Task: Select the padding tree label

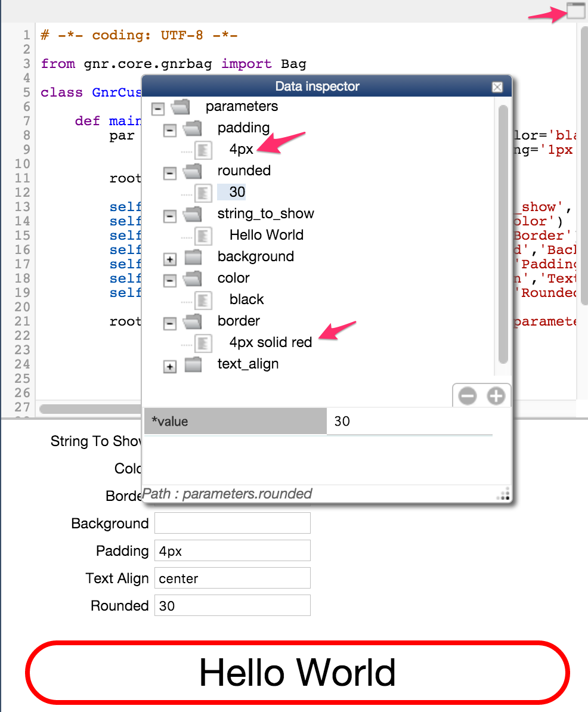Action: tap(243, 128)
